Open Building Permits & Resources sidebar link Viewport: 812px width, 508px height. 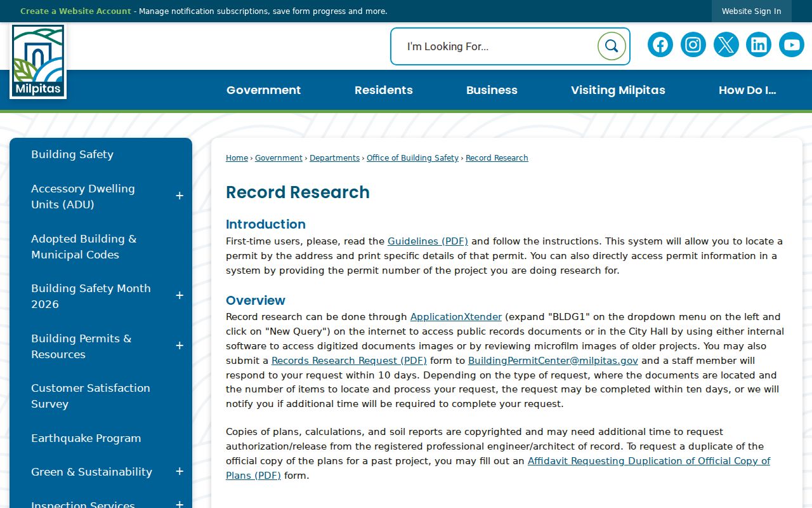(81, 346)
